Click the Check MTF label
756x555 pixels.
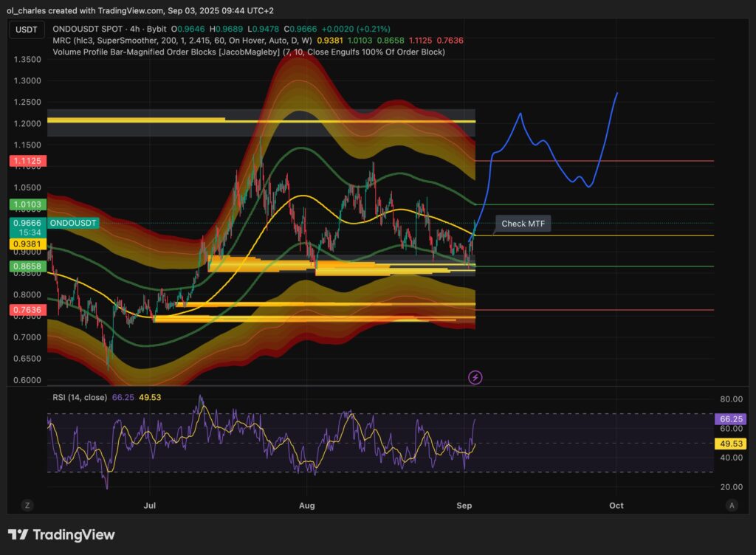[523, 224]
